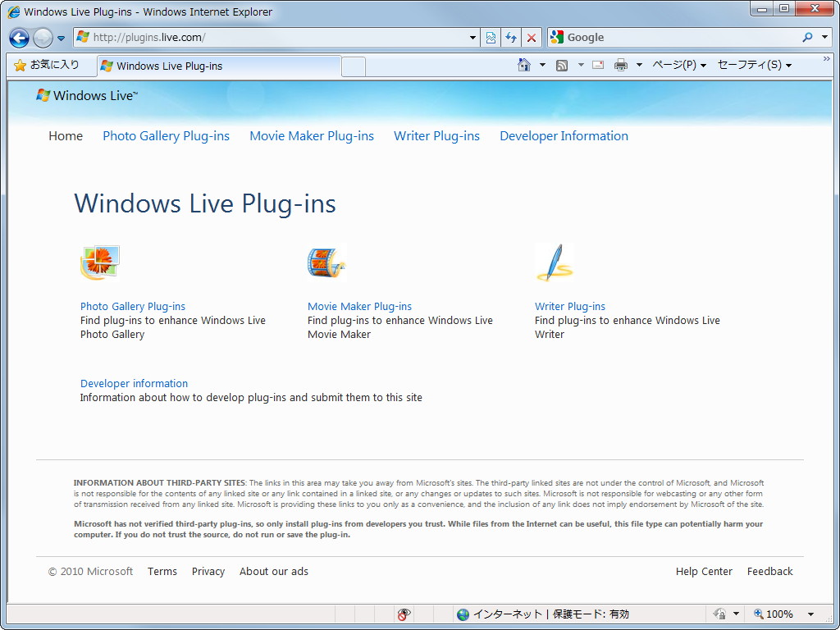Expand the address bar history dropdown
840x630 pixels.
click(x=472, y=38)
